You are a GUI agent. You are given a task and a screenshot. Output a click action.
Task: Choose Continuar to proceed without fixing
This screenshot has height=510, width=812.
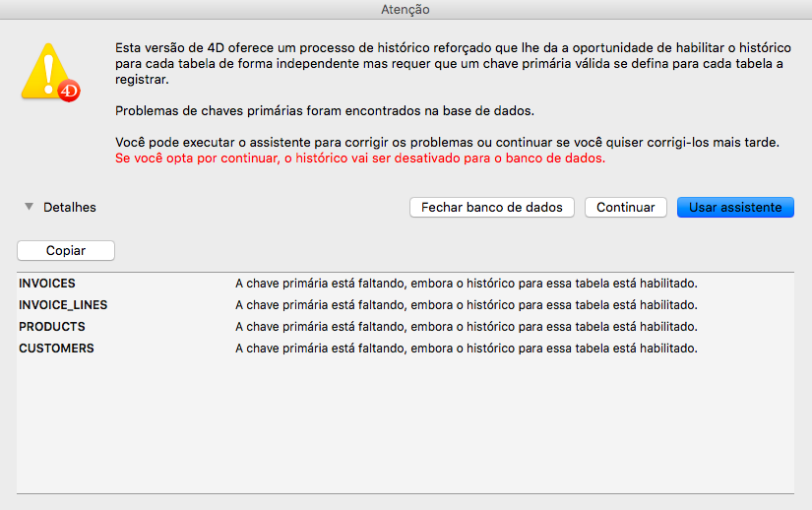pyautogui.click(x=626, y=207)
